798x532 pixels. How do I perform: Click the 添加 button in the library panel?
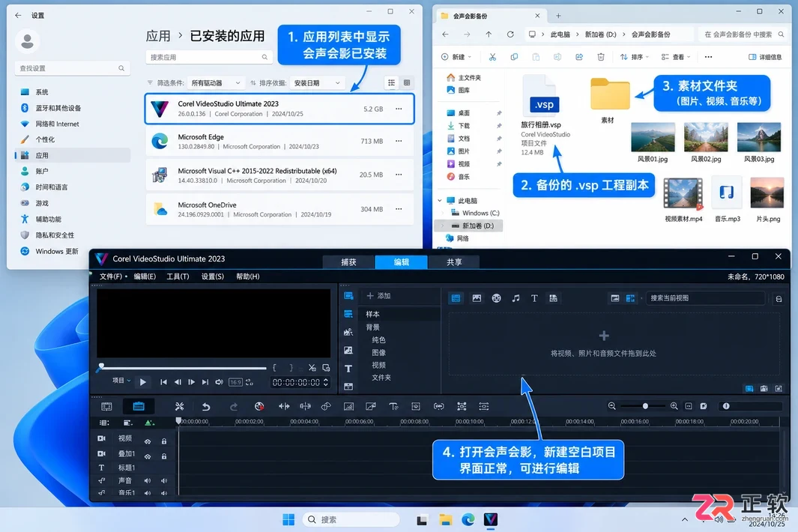(378, 296)
